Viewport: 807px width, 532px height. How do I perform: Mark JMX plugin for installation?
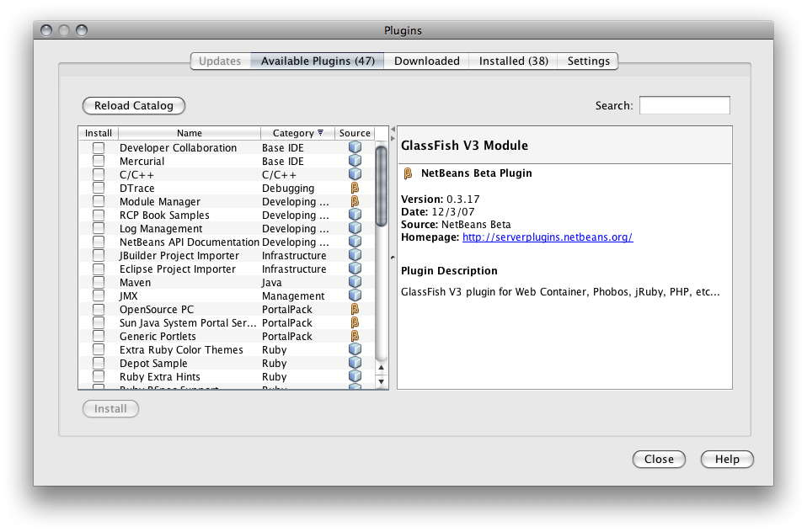tap(99, 295)
